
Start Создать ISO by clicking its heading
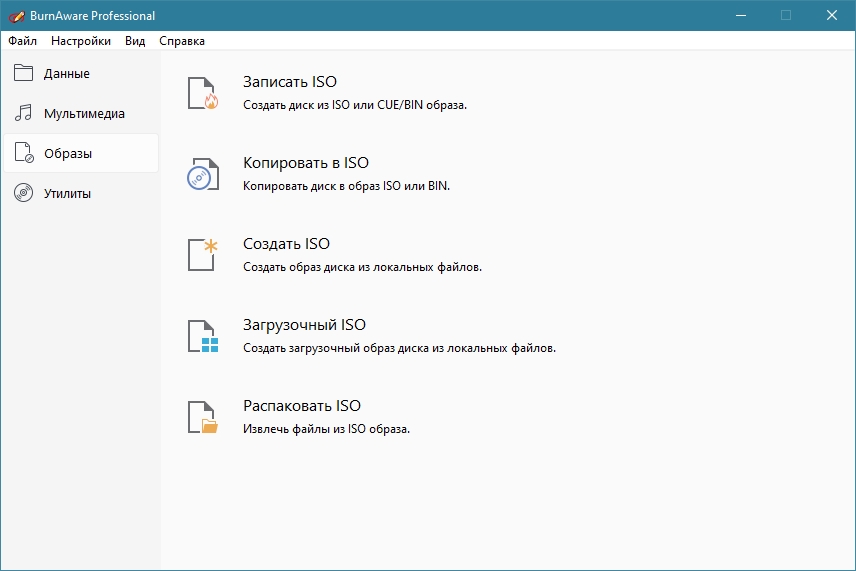pos(286,244)
